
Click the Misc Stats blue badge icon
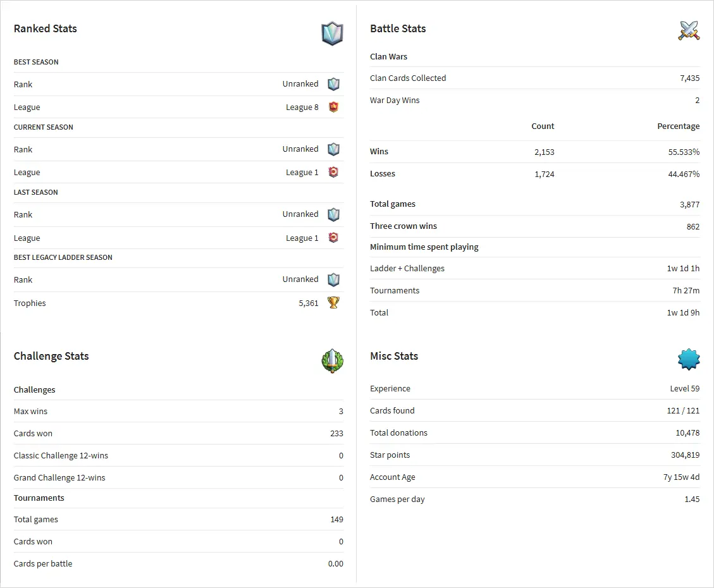click(689, 360)
